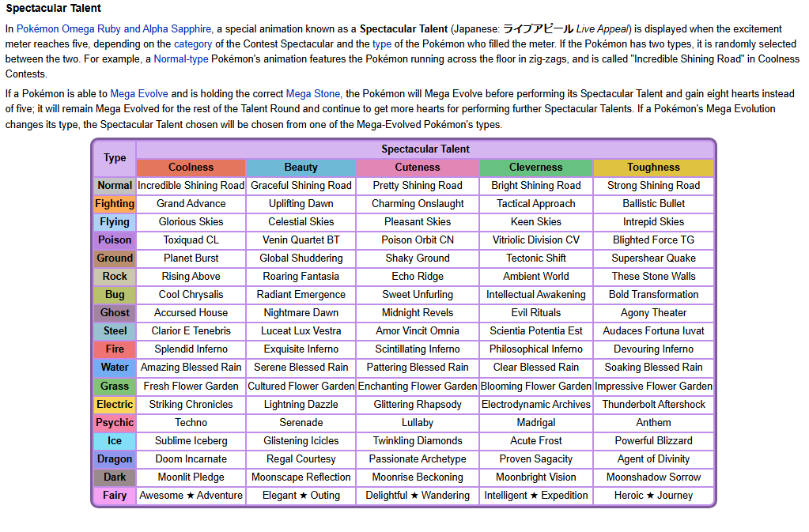Click the Ice type row header
The height and width of the screenshot is (532, 809).
[115, 441]
